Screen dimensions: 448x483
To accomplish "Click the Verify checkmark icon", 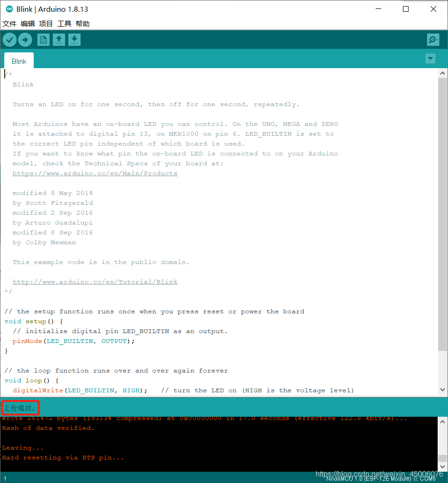I will coord(9,40).
